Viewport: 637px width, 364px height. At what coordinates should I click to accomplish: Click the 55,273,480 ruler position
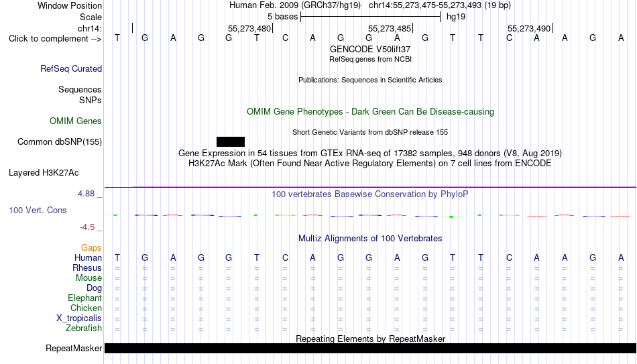point(249,28)
